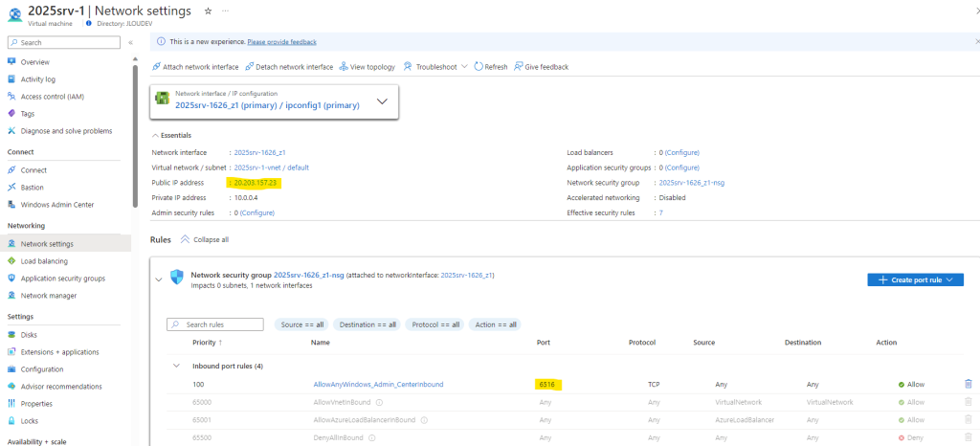The image size is (980, 446).
Task: Open the effective security rules count 7
Action: point(660,212)
